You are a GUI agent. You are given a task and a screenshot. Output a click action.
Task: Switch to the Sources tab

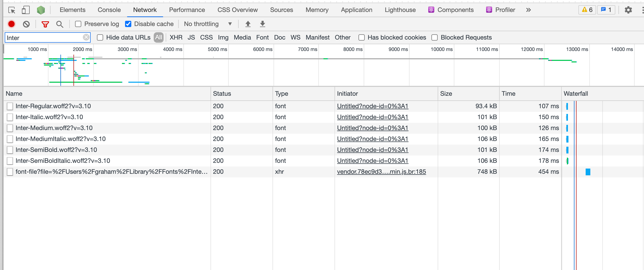pos(281,10)
